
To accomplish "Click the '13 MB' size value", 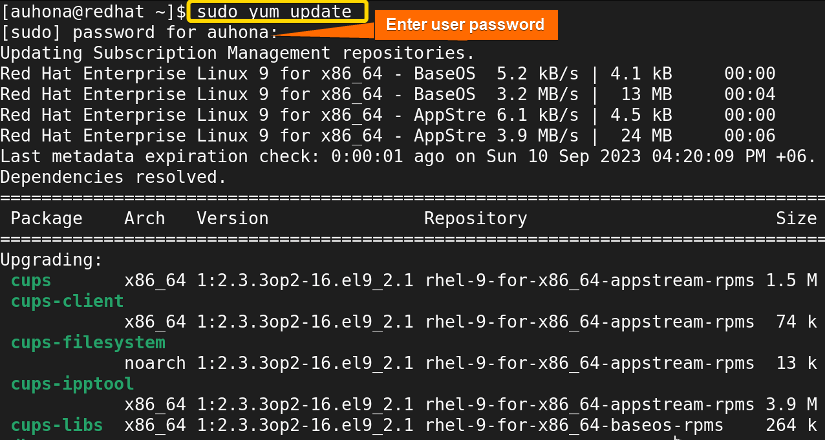I will 646,95.
